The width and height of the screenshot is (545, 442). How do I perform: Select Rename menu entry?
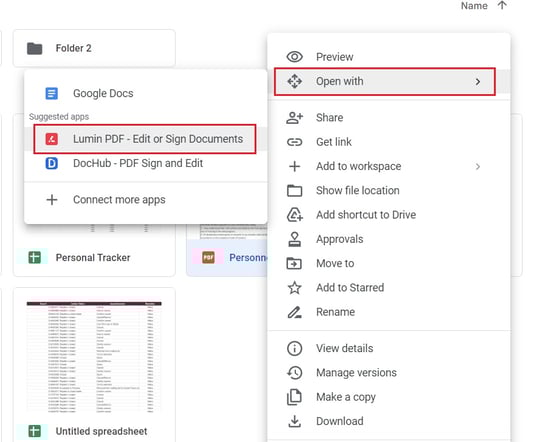[x=389, y=312]
